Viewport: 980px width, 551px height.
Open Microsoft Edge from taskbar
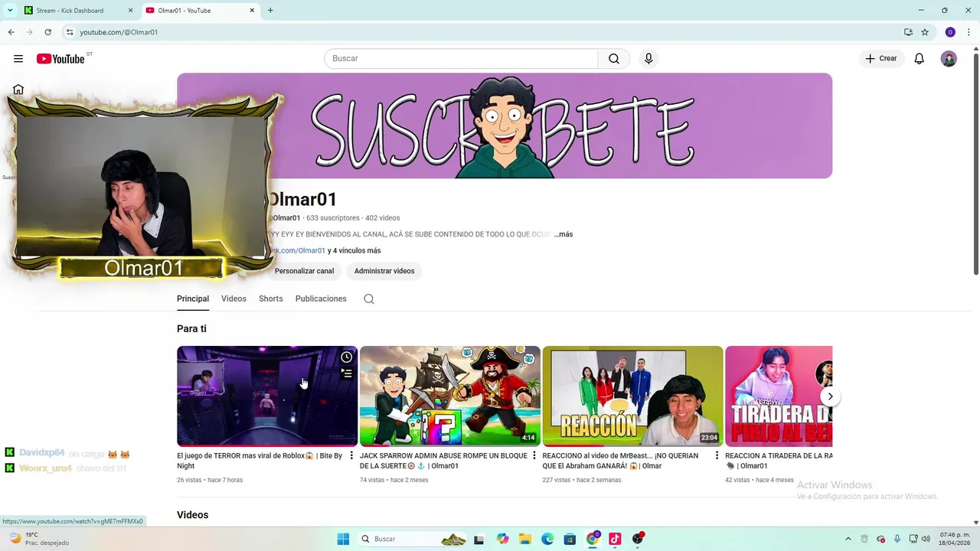[547, 539]
